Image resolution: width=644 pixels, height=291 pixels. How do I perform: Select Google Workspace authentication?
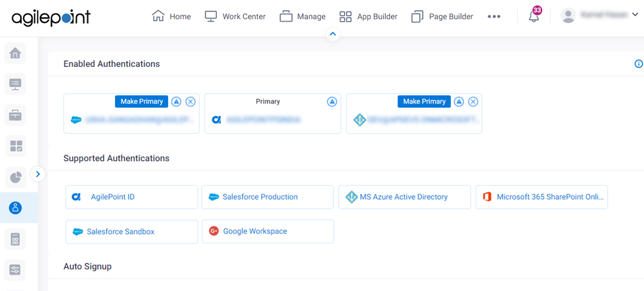268,232
